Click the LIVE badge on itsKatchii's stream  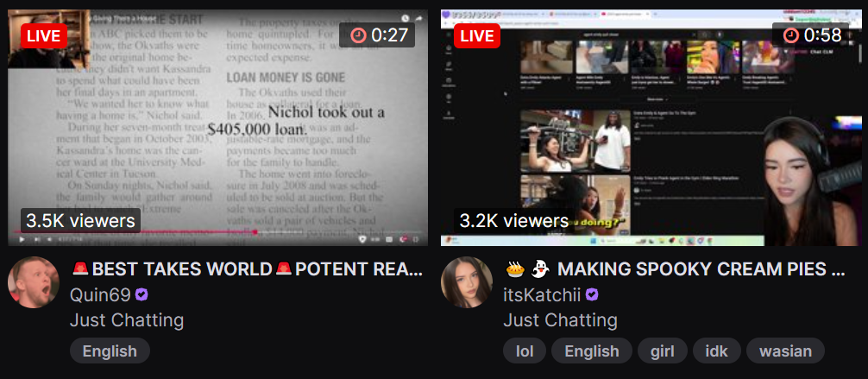tap(477, 36)
